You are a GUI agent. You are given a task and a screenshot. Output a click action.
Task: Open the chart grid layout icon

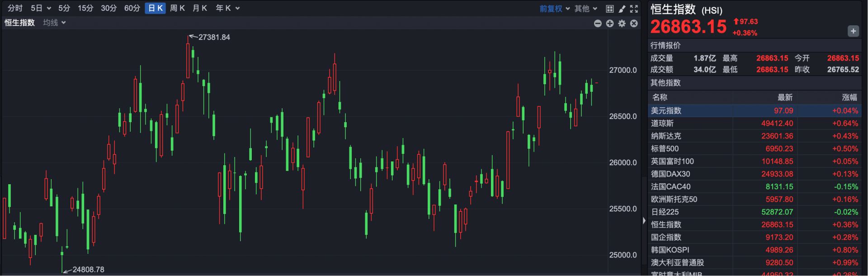click(609, 9)
